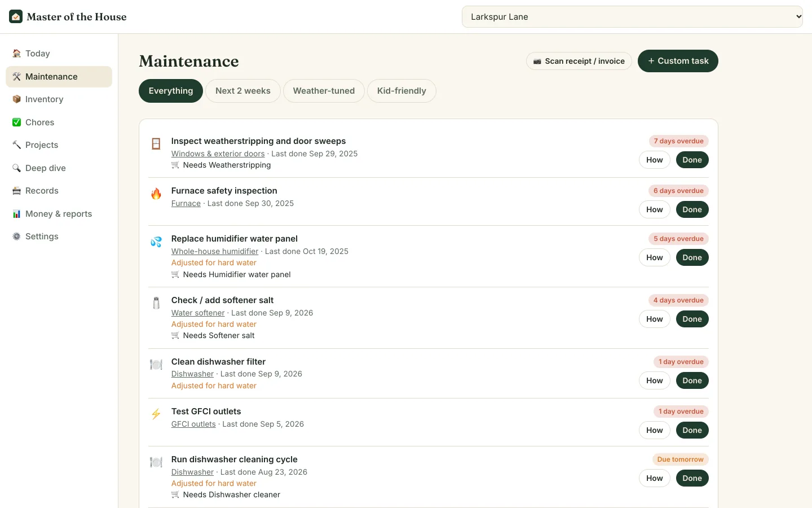Image resolution: width=812 pixels, height=508 pixels.
Task: Mark Run dishwasher cleaning cycle Done
Action: point(692,478)
